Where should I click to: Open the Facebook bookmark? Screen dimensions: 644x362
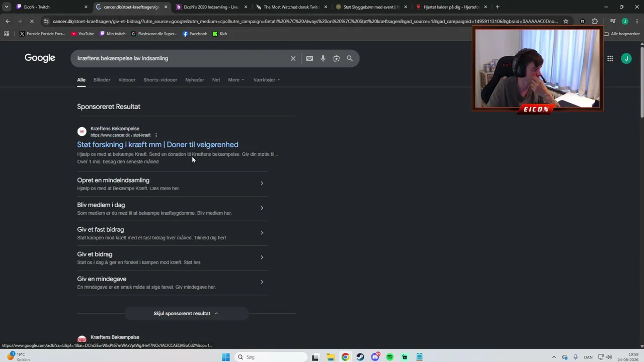195,34
